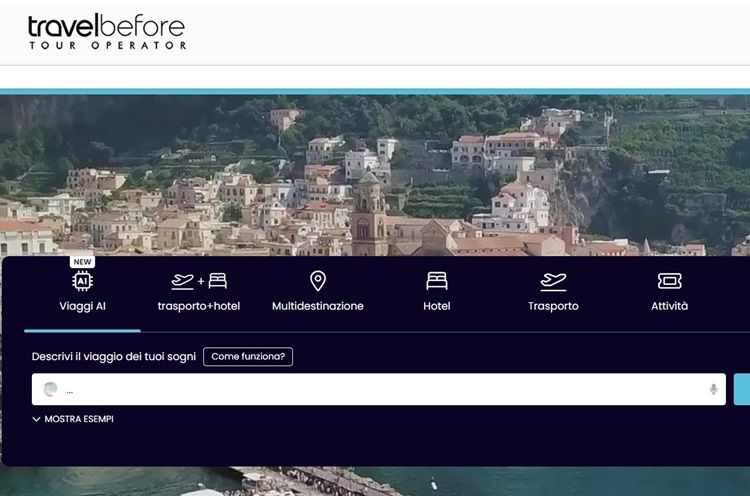Choose the Hotel tab label
This screenshot has width=750, height=496.
coord(436,306)
